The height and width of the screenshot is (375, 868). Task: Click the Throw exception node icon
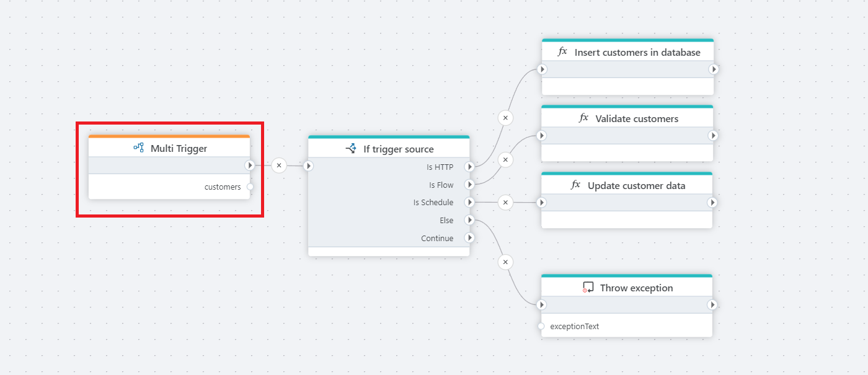pos(588,288)
